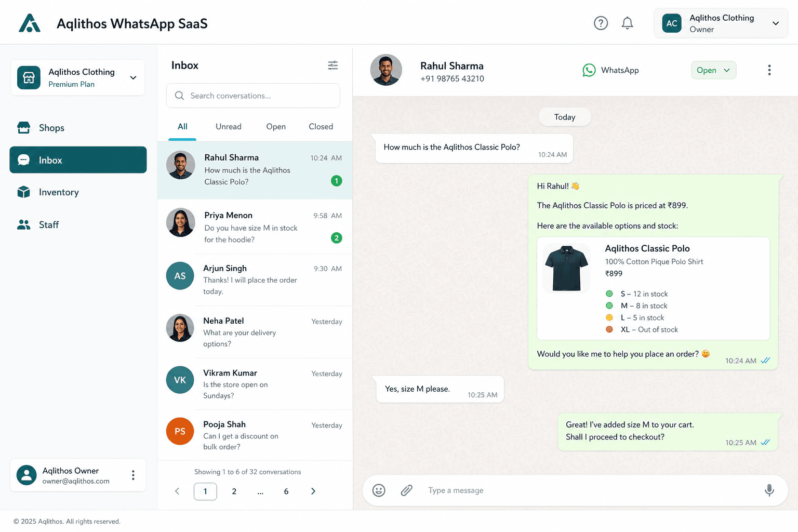This screenshot has width=798, height=532.
Task: Open the Open status dropdown
Action: click(x=713, y=70)
